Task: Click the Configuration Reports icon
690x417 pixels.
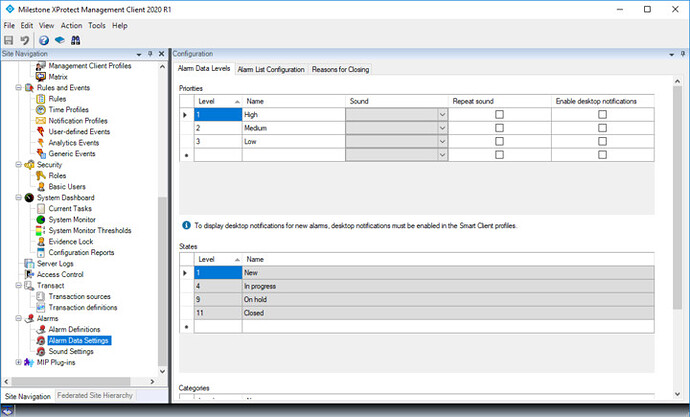Action: coord(40,252)
